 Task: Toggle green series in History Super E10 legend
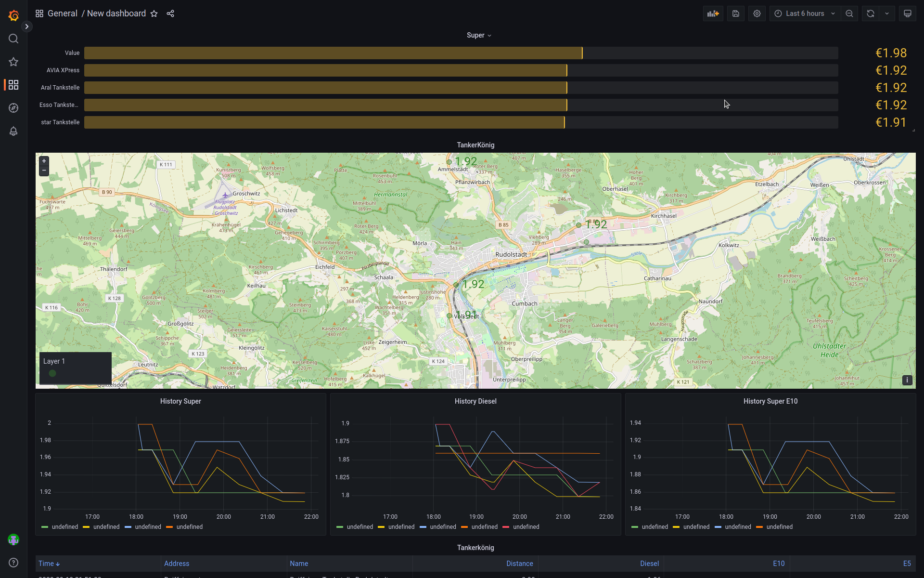(x=650, y=527)
